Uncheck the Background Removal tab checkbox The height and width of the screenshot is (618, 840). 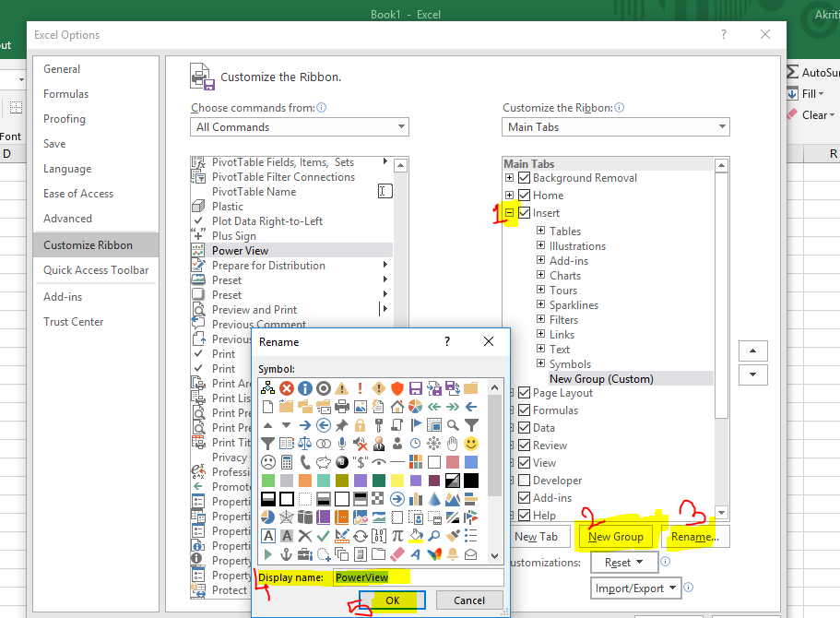pyautogui.click(x=525, y=178)
